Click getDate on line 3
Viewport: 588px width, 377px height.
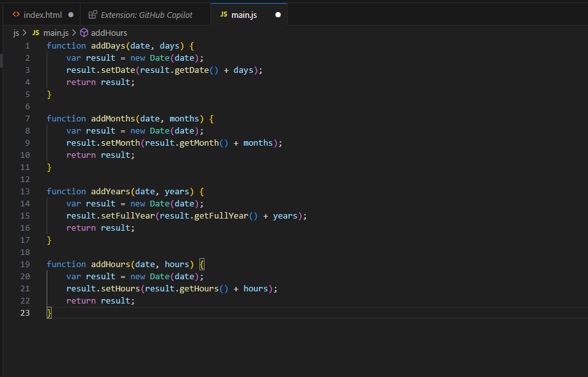pos(192,70)
